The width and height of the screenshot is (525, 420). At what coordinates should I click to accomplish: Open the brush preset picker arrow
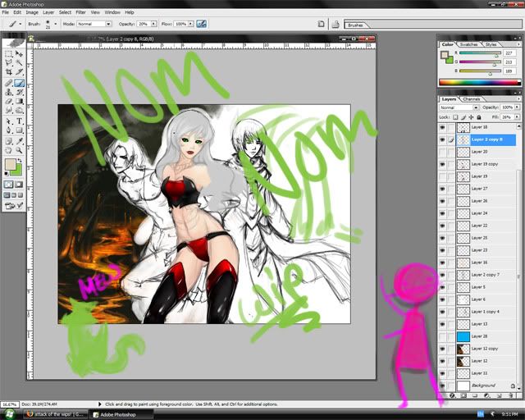click(56, 24)
